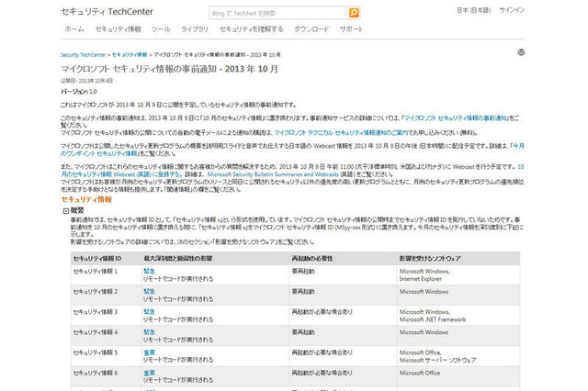Click 重要 link in セキュリティ情報 6 row
The width and height of the screenshot is (588, 391).
(x=149, y=373)
